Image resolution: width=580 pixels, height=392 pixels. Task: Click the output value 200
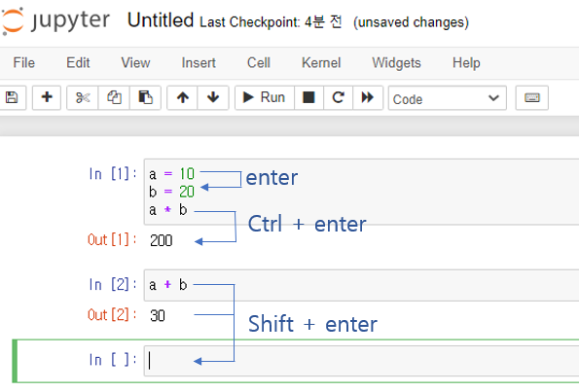pyautogui.click(x=162, y=241)
